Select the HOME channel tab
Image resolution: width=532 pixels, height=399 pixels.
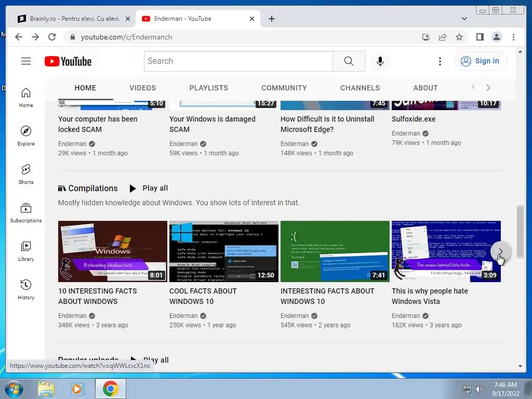[85, 88]
